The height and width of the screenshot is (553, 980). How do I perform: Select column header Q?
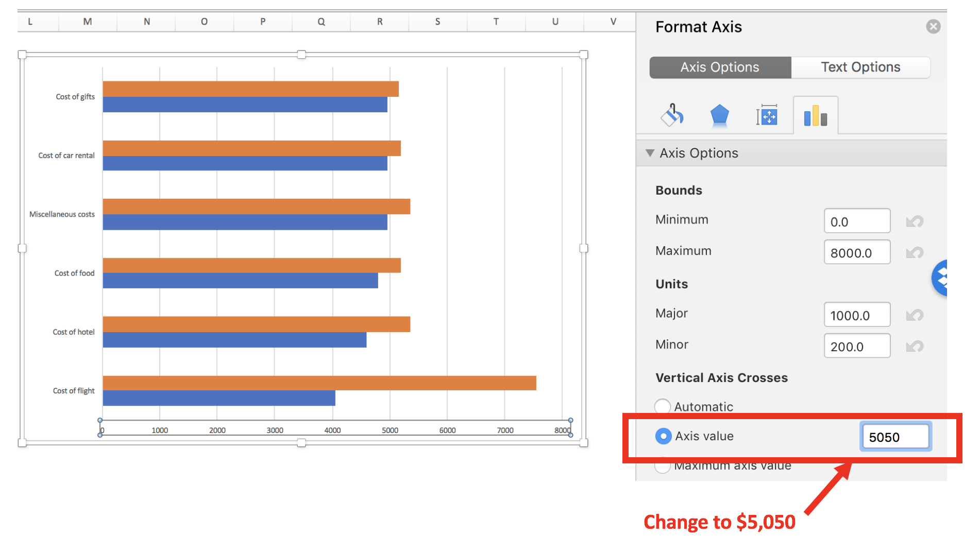tap(321, 22)
